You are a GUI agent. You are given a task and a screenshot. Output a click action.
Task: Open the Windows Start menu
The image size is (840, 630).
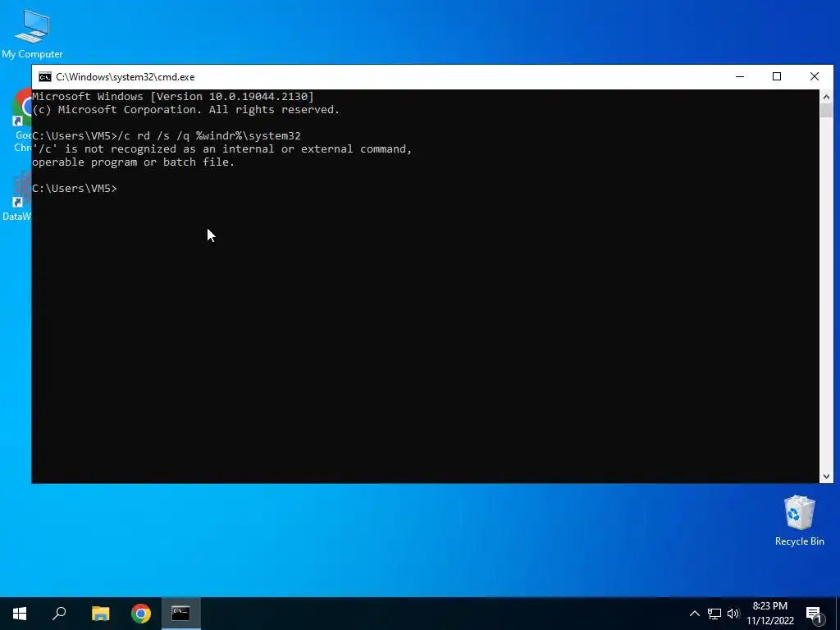coord(20,614)
